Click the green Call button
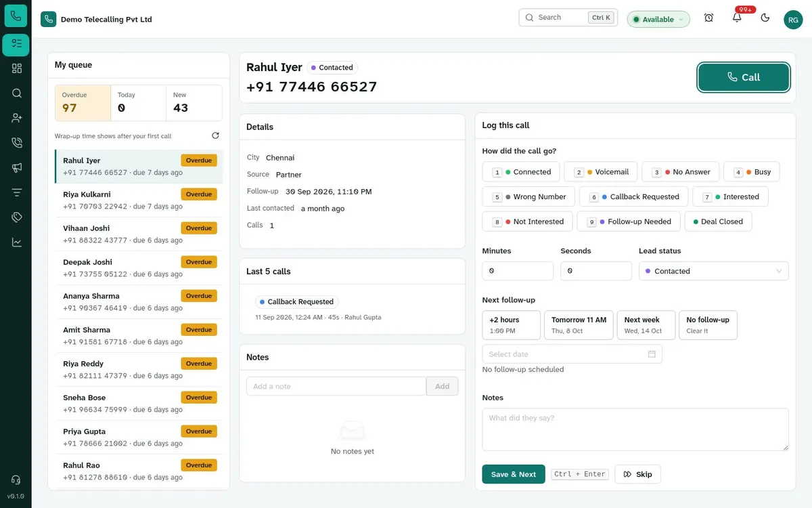This screenshot has height=508, width=812. coord(744,77)
